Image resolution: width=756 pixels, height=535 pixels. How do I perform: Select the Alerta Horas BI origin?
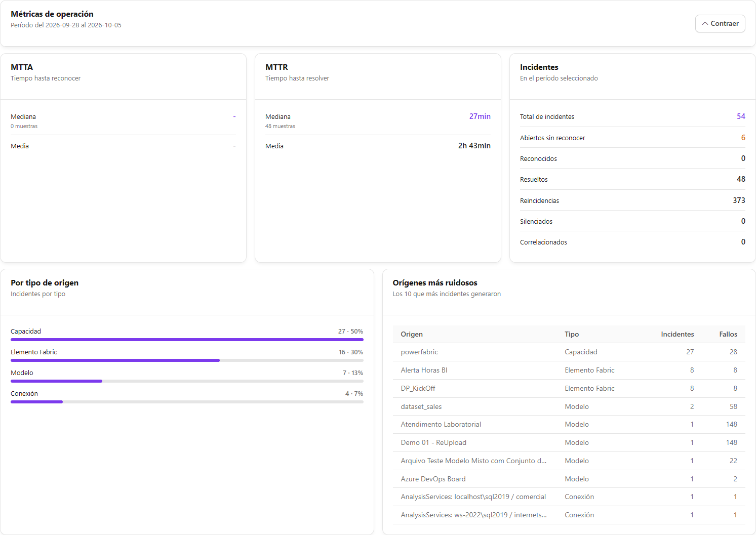[x=569, y=370]
